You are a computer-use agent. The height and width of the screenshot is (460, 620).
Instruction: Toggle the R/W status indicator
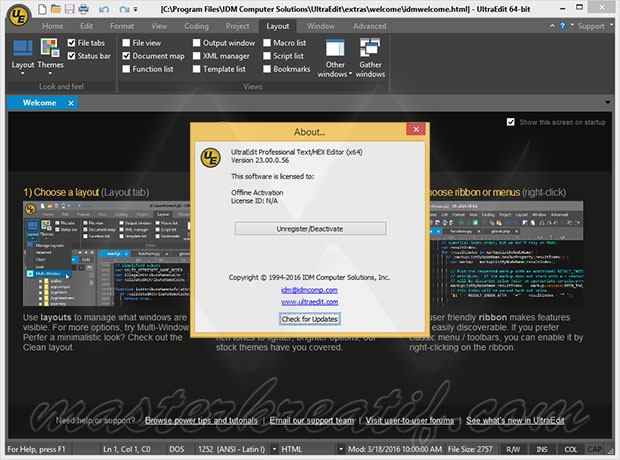tap(513, 449)
